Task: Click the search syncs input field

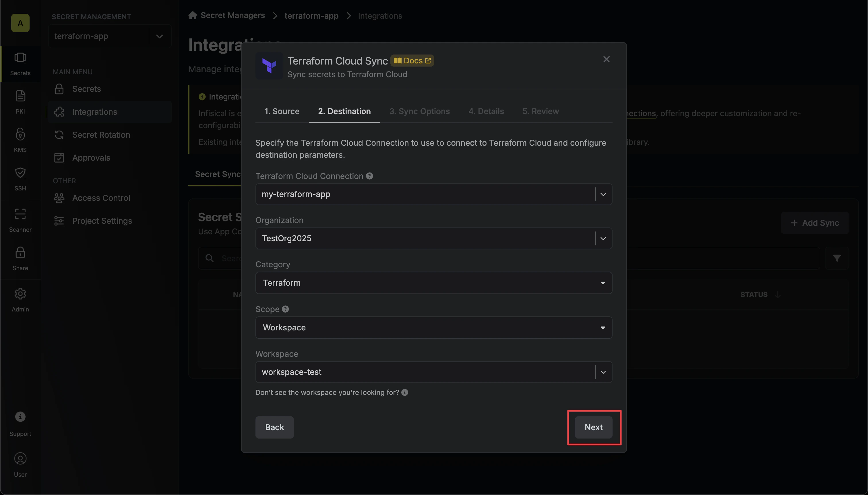Action: [509, 258]
